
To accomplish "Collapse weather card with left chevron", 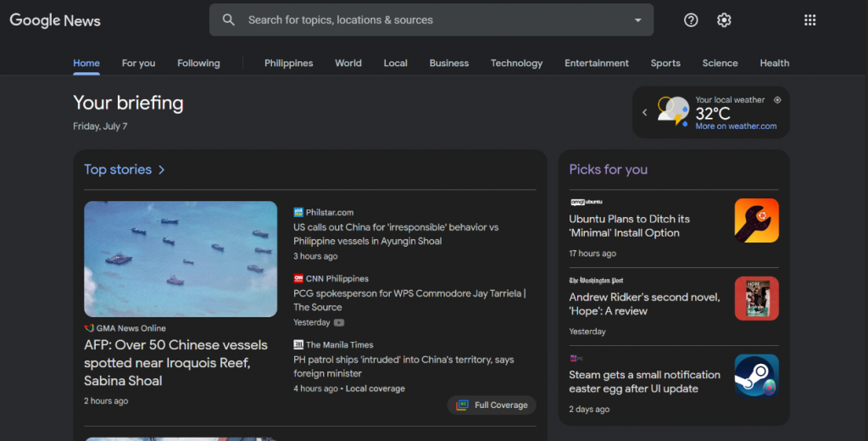I will click(644, 113).
